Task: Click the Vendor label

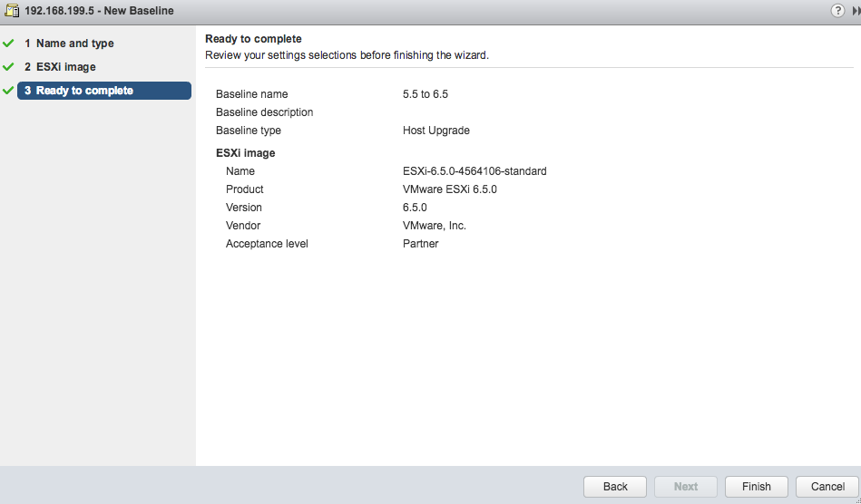Action: coord(243,226)
